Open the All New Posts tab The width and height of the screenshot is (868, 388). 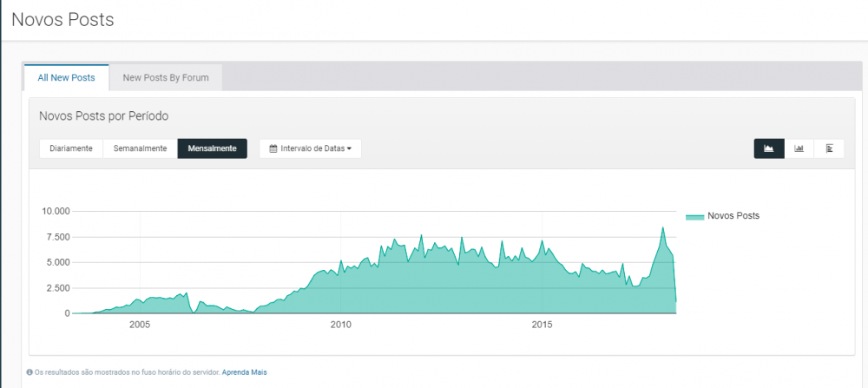(x=66, y=78)
